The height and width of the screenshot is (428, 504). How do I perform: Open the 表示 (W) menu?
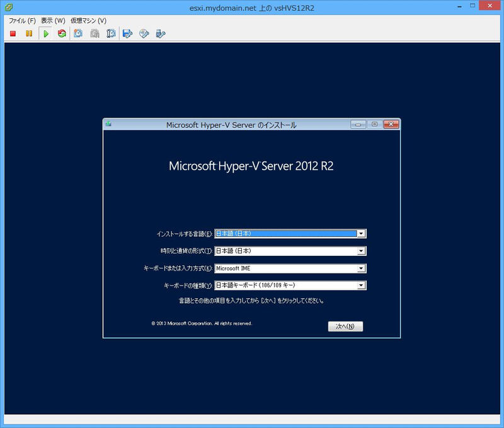[53, 20]
